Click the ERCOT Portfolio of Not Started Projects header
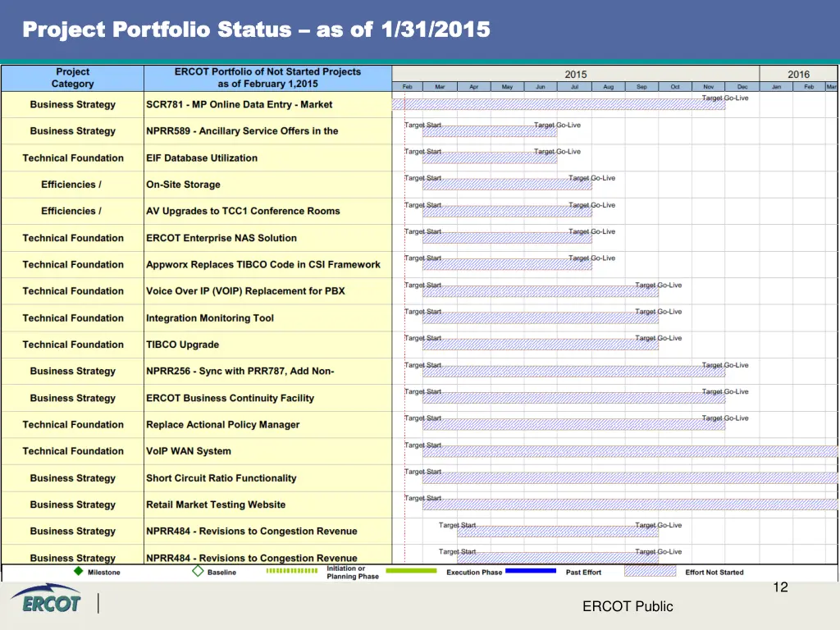The image size is (840, 630). tap(268, 78)
